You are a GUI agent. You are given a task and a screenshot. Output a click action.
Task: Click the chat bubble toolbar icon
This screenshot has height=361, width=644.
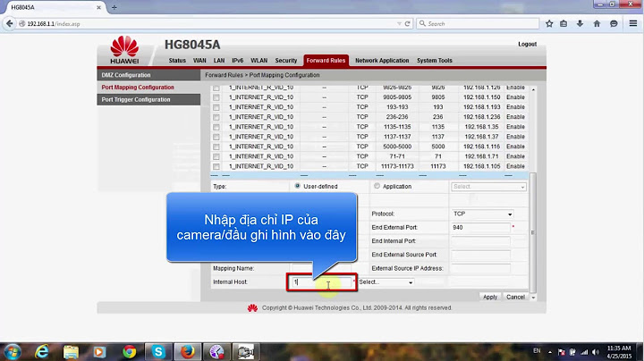pyautogui.click(x=614, y=24)
